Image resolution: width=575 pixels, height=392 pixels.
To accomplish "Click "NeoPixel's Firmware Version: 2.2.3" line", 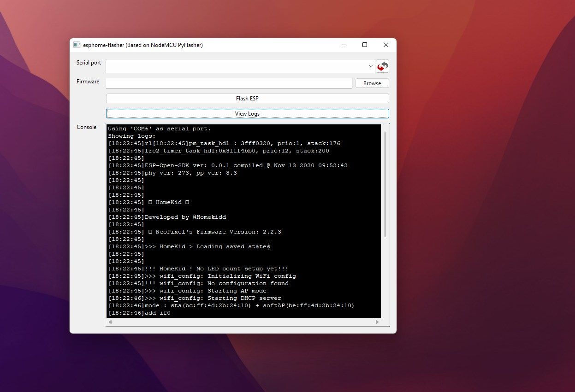I will [195, 232].
